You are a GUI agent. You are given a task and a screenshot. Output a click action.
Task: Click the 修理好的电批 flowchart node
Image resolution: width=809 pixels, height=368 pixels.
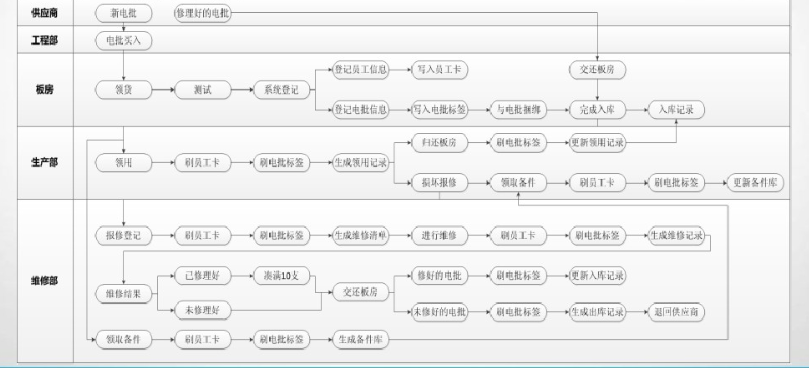(x=203, y=13)
